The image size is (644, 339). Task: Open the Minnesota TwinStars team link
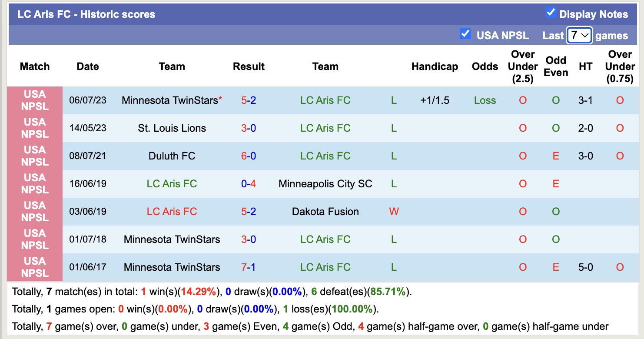click(x=172, y=100)
